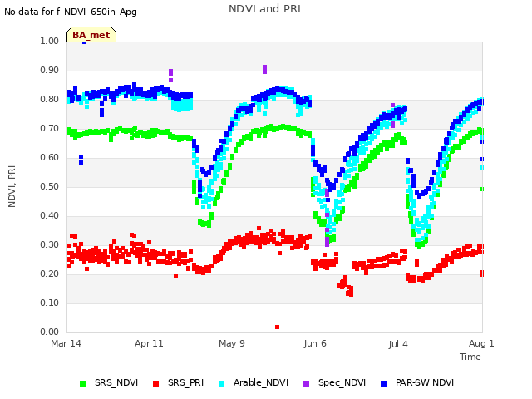Viewport: 532px width, 399px height.
Task: Click the Jul 4 x-axis tick label
Action: [398, 344]
